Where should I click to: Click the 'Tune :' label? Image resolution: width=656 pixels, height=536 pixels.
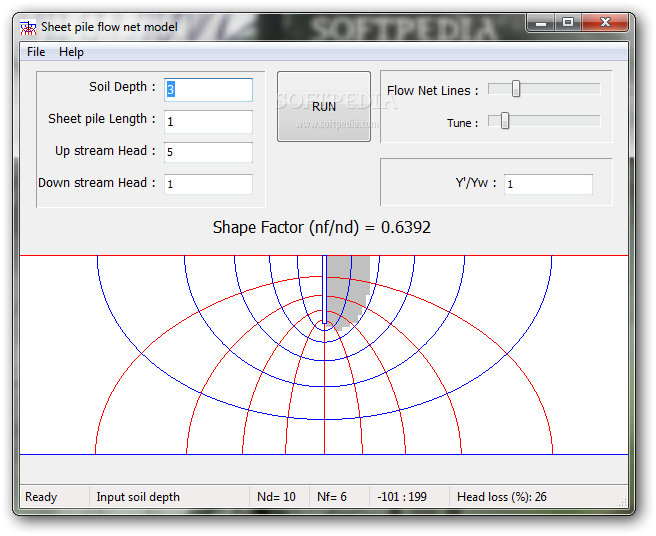[x=462, y=123]
